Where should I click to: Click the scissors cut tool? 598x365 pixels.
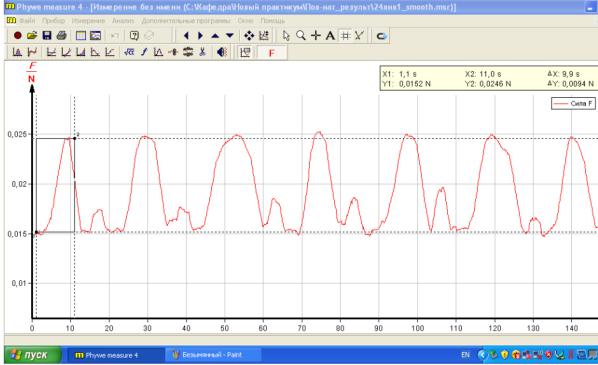click(203, 52)
